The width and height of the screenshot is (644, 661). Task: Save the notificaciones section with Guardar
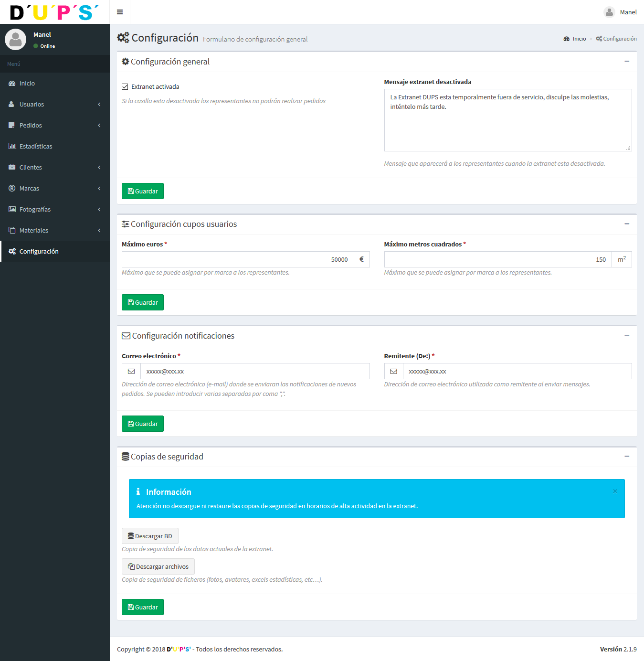(143, 424)
